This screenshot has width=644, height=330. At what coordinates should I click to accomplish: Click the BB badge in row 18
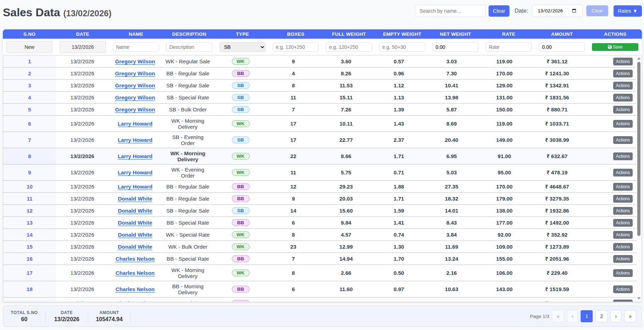point(241,289)
